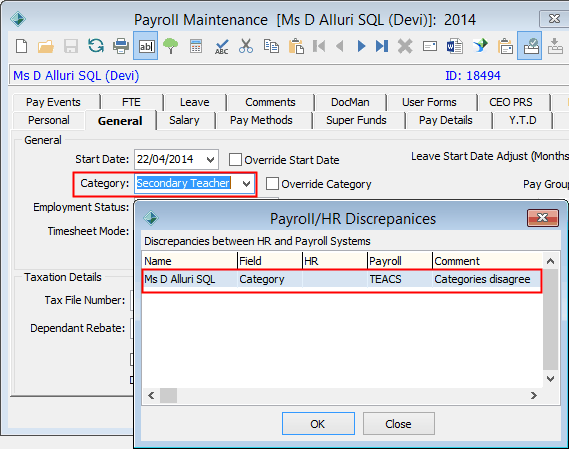Print using the printer icon

point(120,46)
